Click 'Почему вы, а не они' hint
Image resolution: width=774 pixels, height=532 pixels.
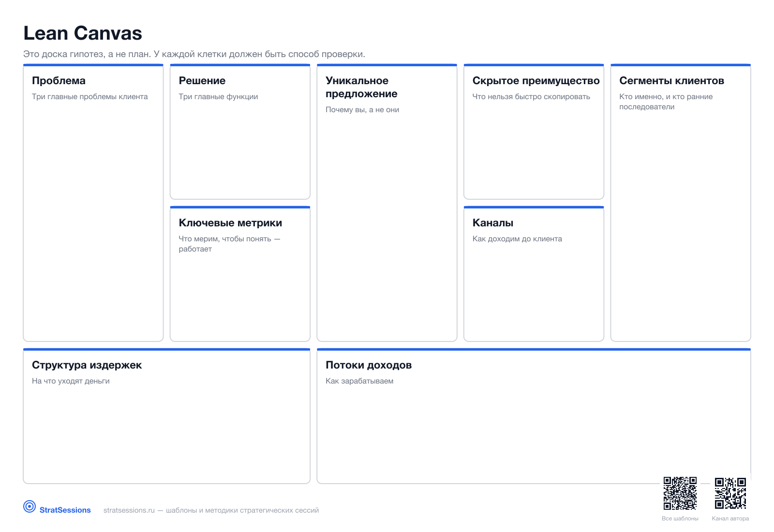point(362,110)
